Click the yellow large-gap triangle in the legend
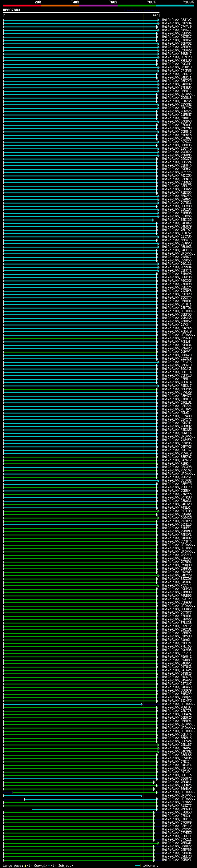Viewport: 197px width, 868px height. coord(25,865)
